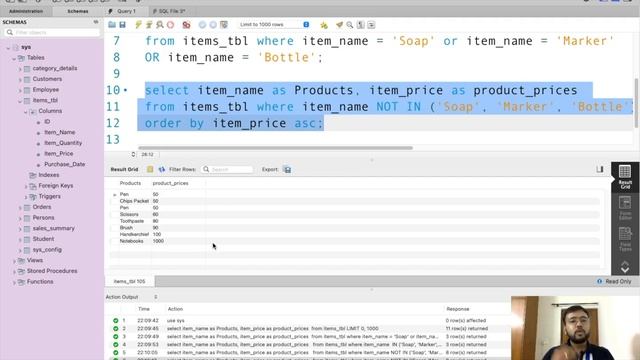Click the schema filter objects field
The image size is (640, 360).
(52, 32)
